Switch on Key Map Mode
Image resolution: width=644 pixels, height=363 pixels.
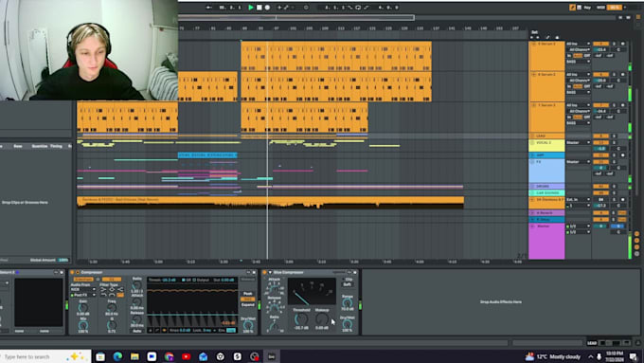click(588, 8)
